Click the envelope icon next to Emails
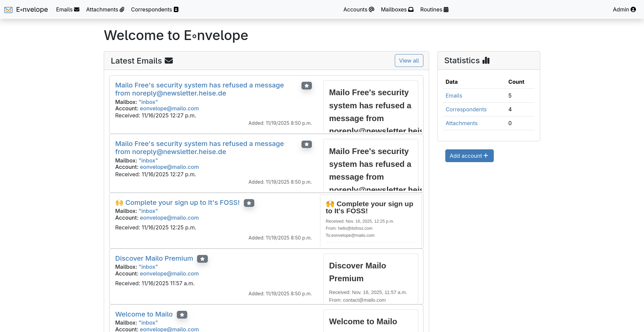The image size is (644, 332). click(x=76, y=9)
